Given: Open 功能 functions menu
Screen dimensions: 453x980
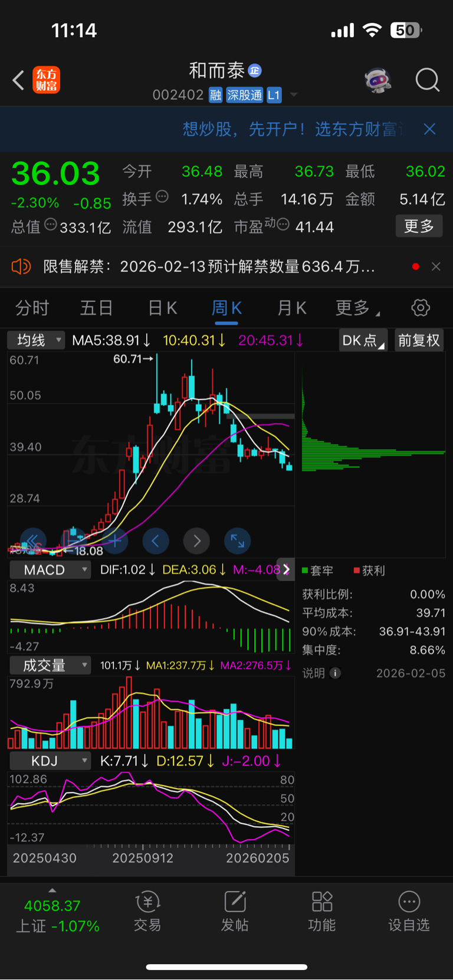Looking at the screenshot, I should tap(322, 911).
